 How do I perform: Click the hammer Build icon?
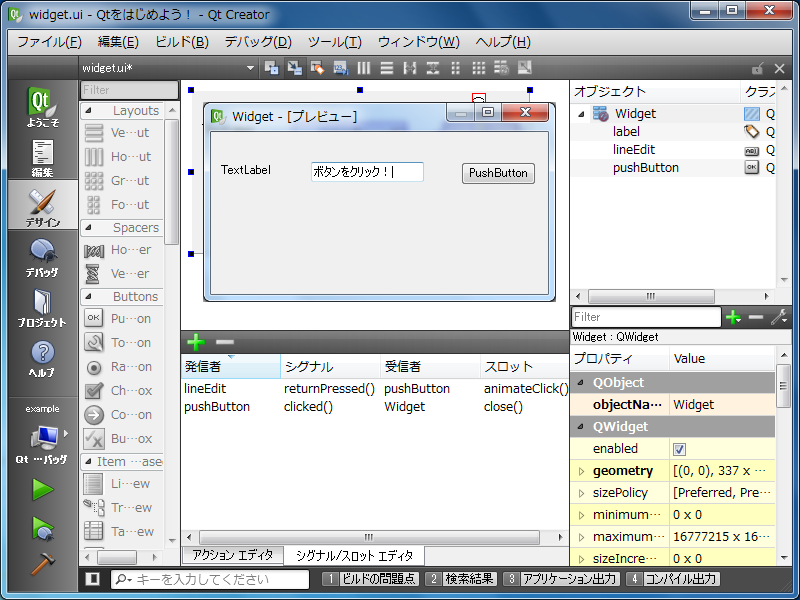(42, 563)
